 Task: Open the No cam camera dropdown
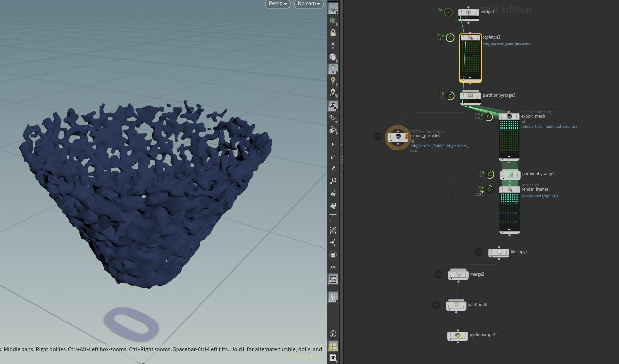point(308,4)
